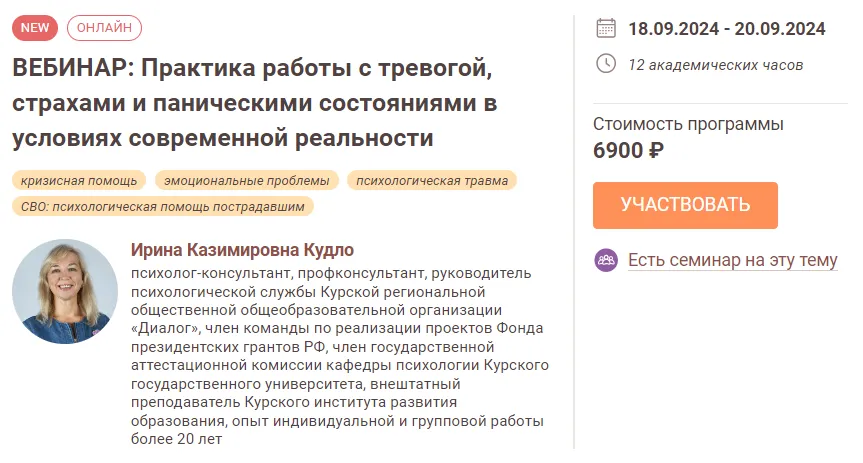The image size is (863, 463).
Task: Select the «эмоциональные проблемы» tag
Action: click(247, 181)
